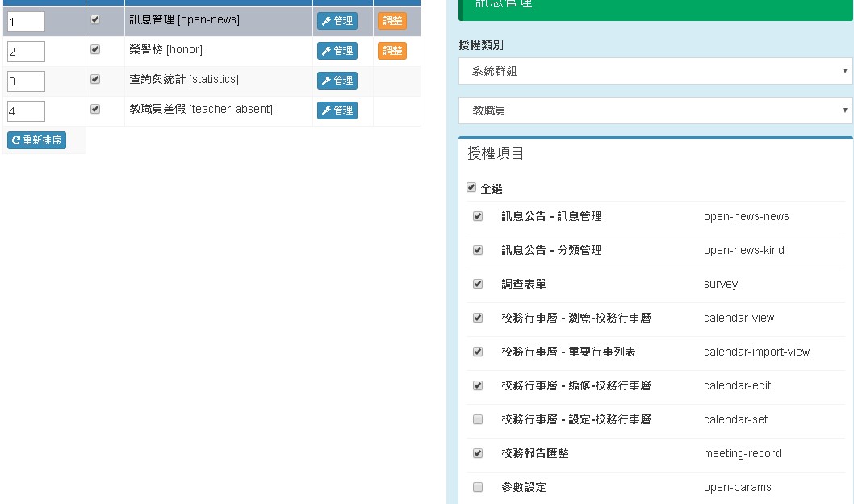Click the calendar-edit code text
Screen dimensions: 854x504
(x=737, y=385)
